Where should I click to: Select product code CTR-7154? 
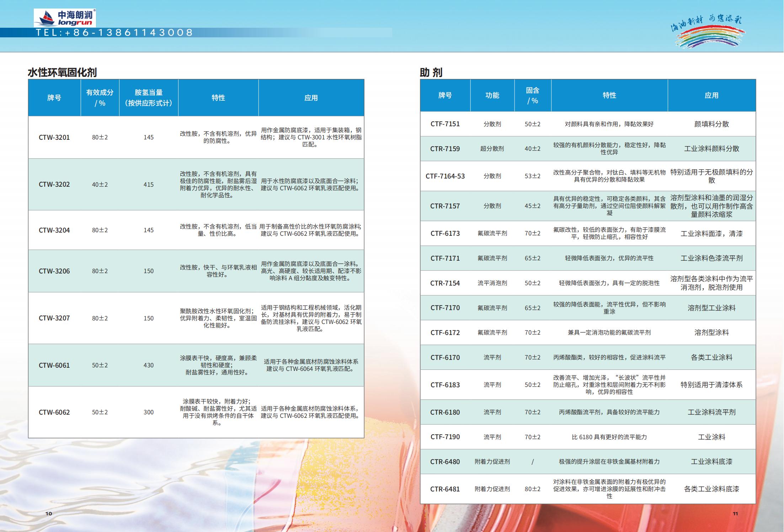coord(445,283)
